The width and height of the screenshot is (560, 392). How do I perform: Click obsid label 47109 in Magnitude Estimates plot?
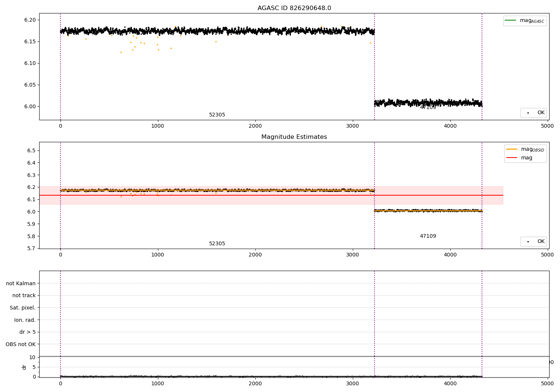tap(428, 236)
